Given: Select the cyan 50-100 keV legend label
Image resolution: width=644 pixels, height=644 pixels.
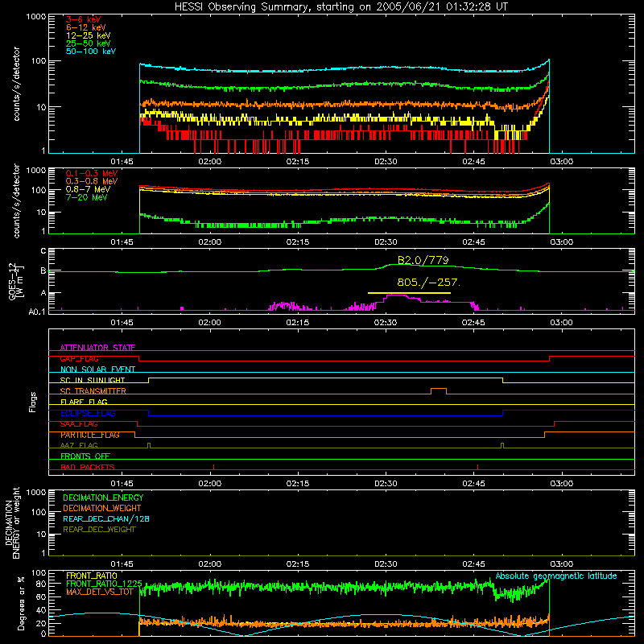Looking at the screenshot, I should click(x=91, y=52).
